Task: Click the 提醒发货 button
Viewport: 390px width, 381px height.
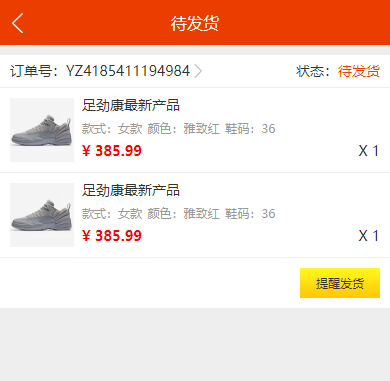Action: (340, 283)
